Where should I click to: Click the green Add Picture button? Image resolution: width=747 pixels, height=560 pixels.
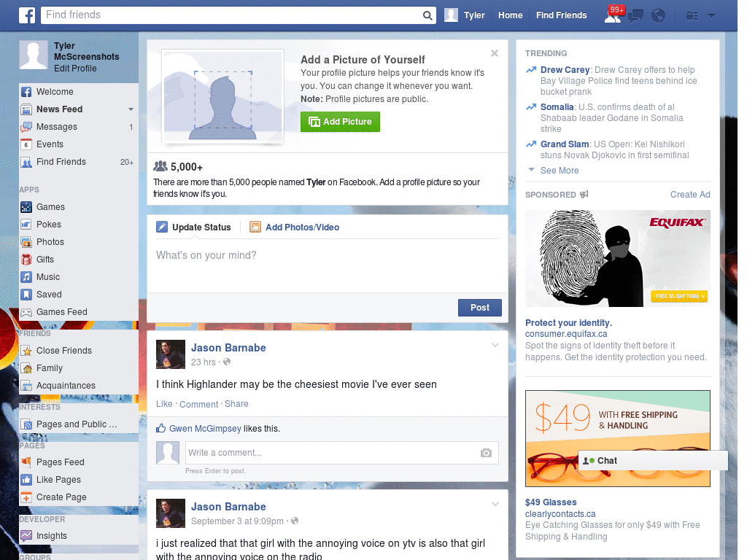click(x=340, y=122)
